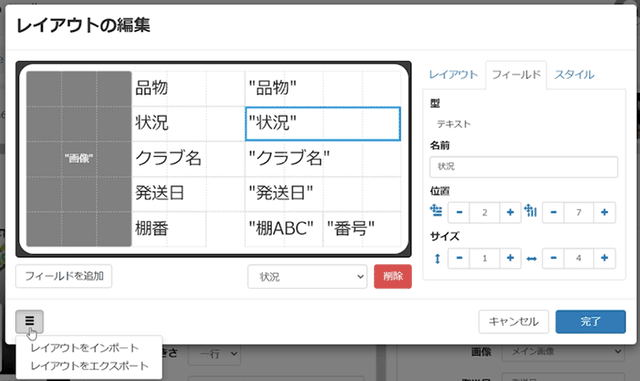640x381 pixels.
Task: Increase the position value of 2
Action: [510, 212]
